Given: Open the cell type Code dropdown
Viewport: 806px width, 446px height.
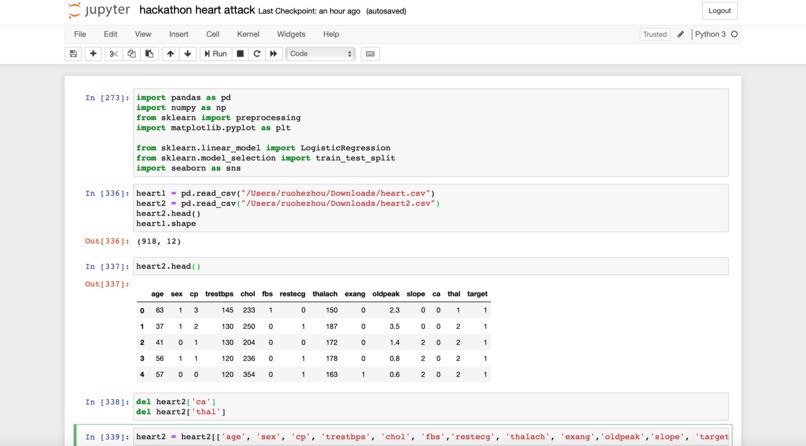Looking at the screenshot, I should (320, 53).
